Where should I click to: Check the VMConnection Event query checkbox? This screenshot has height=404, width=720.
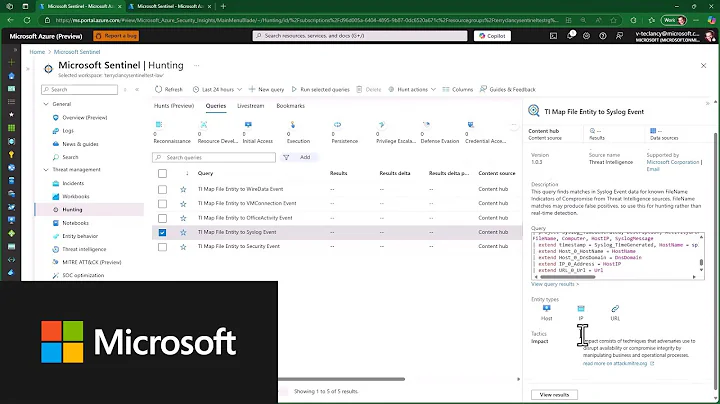[163, 203]
